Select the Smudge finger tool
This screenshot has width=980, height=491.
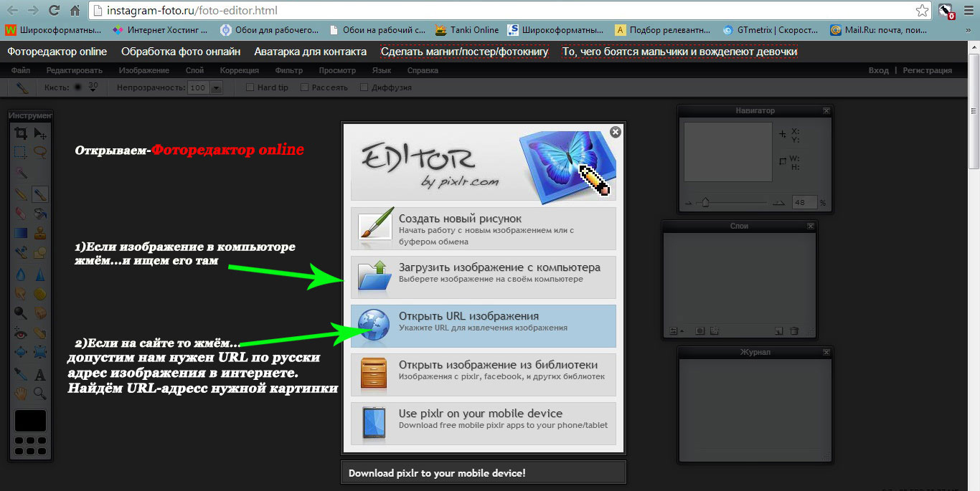tap(21, 293)
